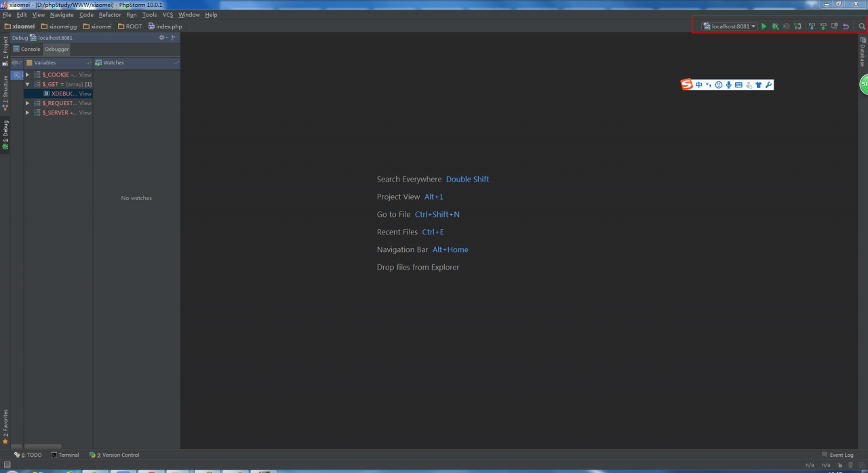Start debugging with the green bug icon
This screenshot has height=473, width=868.
pyautogui.click(x=775, y=26)
